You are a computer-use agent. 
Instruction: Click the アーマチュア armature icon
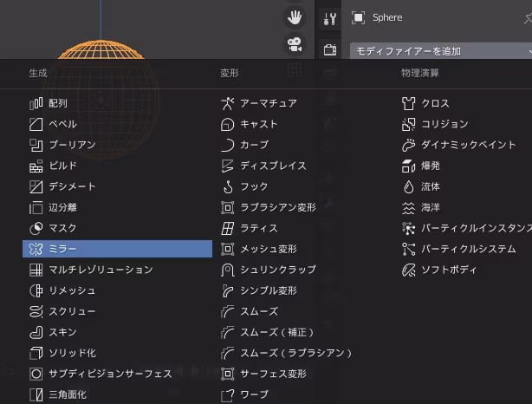pyautogui.click(x=227, y=103)
